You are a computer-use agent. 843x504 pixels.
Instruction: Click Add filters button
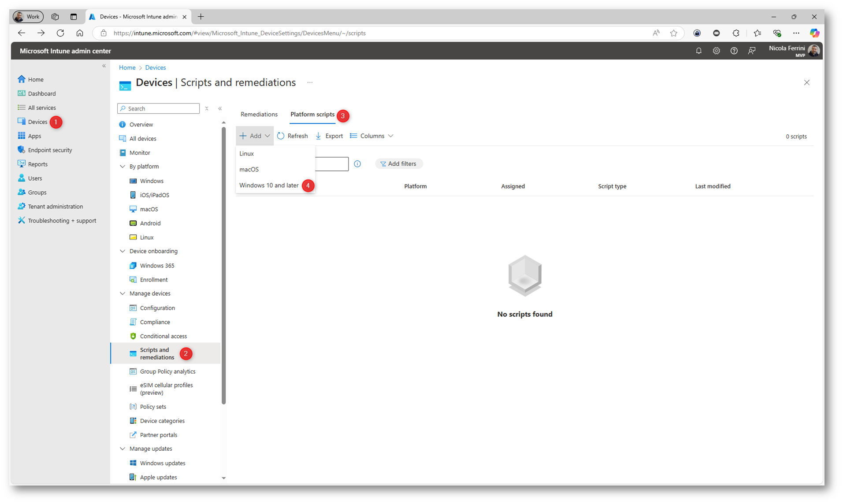[399, 164]
